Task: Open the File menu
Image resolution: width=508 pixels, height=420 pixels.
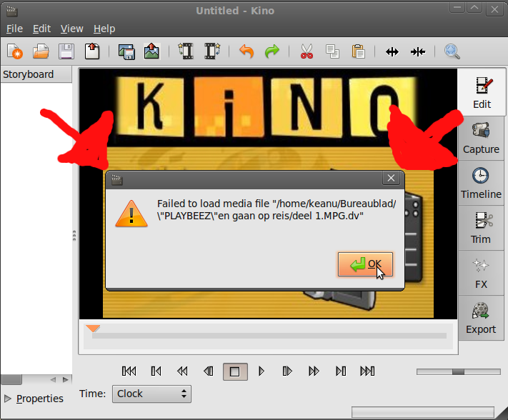Action: coord(14,29)
